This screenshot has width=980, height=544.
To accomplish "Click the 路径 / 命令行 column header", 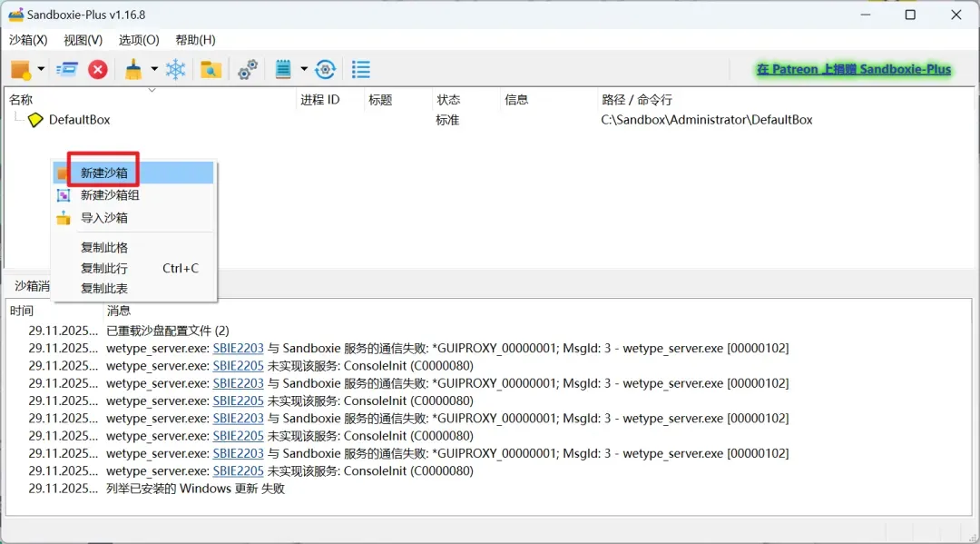I will (785, 99).
